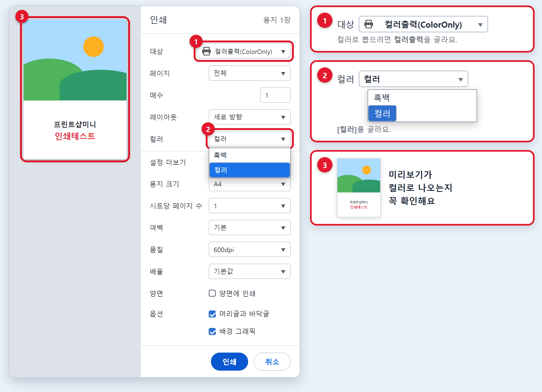Select the 흑백 option in the print dialog list
This screenshot has height=392, width=542.
pyautogui.click(x=250, y=155)
